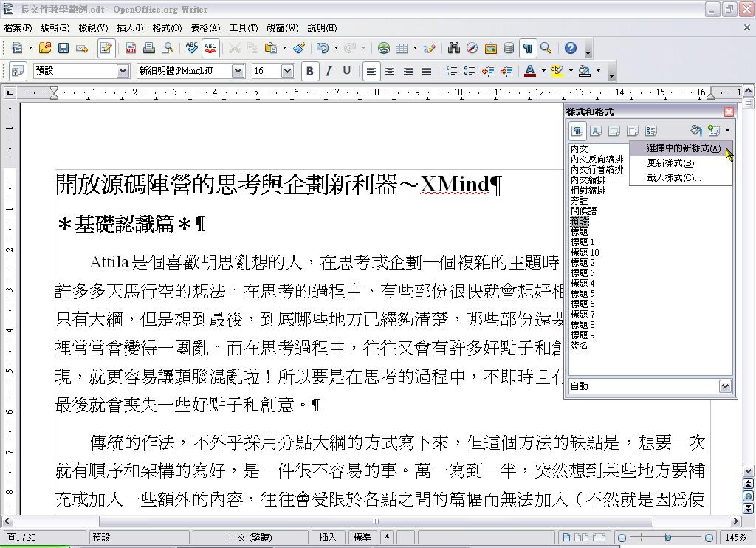Screen dimensions: 756x548
Task: Toggle nonprinting characters pilcrow button
Action: [528, 48]
